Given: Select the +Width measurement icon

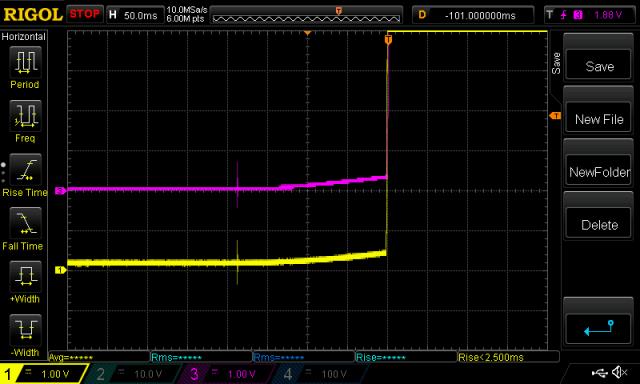Looking at the screenshot, I should tap(25, 276).
